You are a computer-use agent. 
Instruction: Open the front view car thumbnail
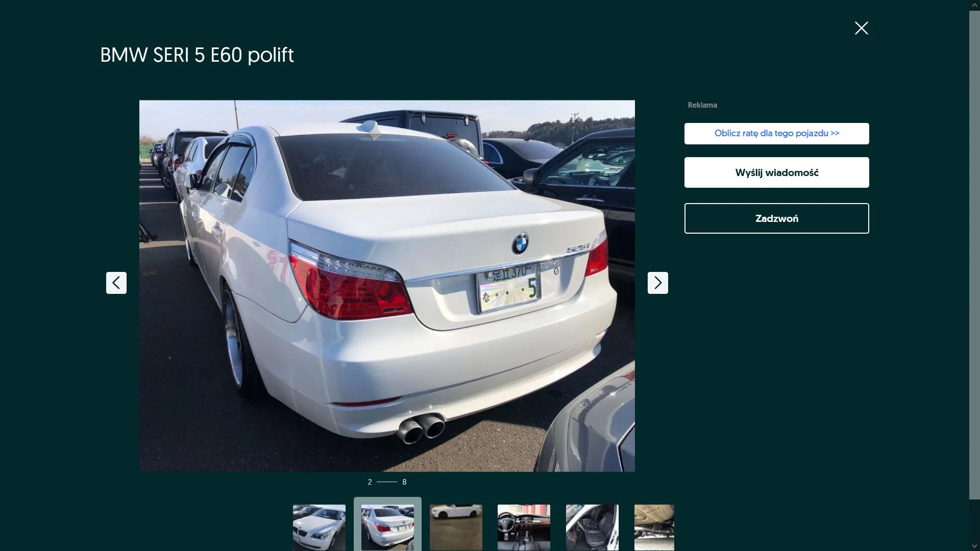[319, 528]
